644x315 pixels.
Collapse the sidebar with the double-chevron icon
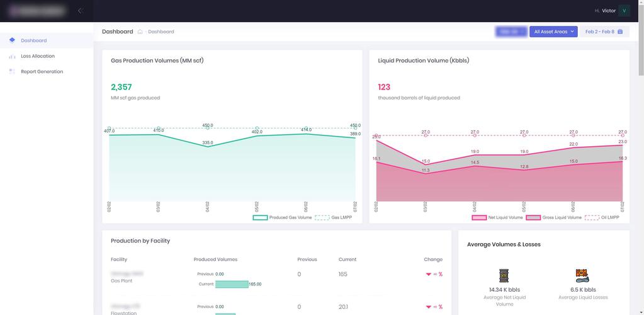pos(80,11)
